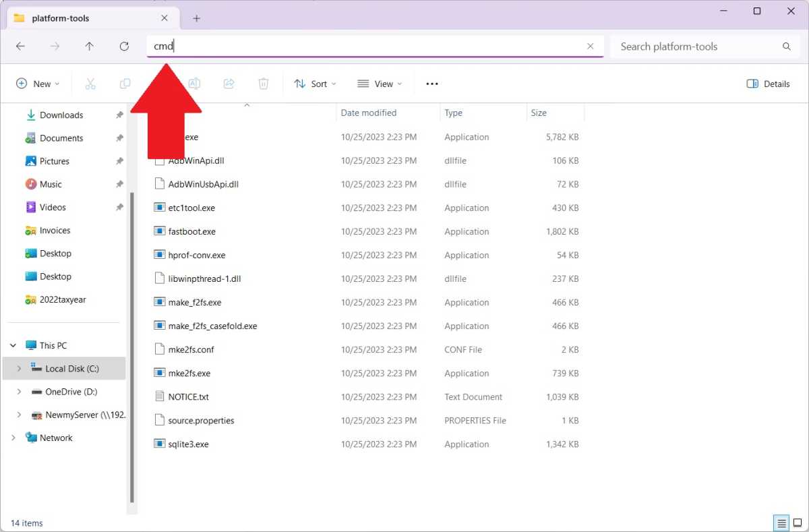Select the source.properties file
This screenshot has height=532, width=809.
click(x=201, y=420)
